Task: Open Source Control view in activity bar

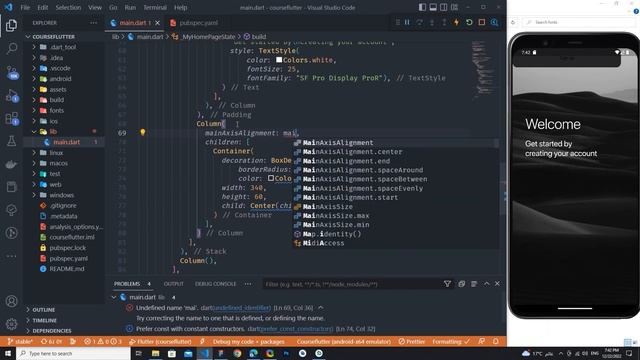Action: [11, 73]
